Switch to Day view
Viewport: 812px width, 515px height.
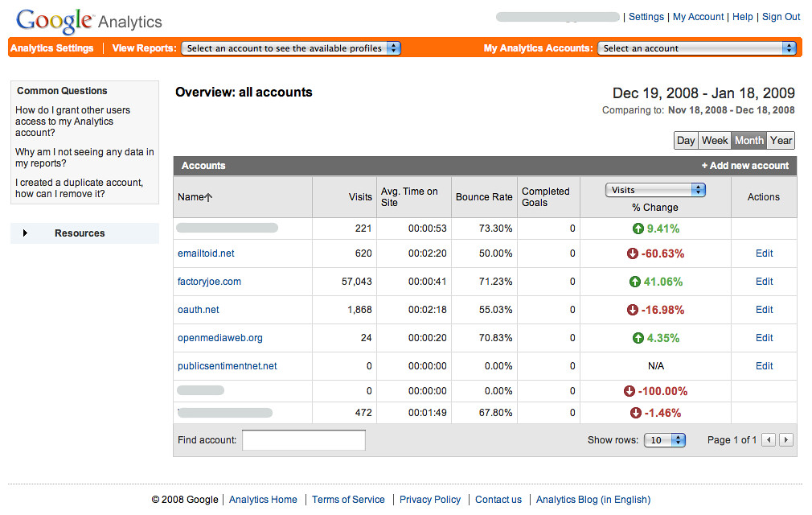686,140
